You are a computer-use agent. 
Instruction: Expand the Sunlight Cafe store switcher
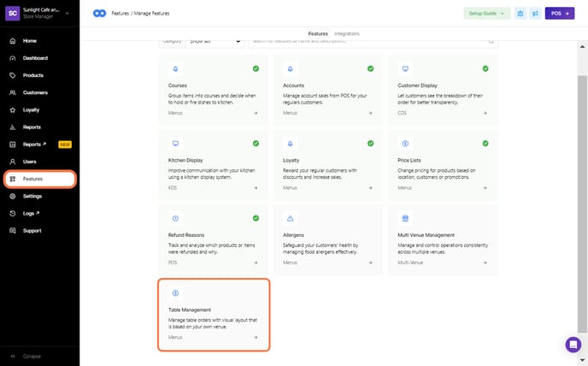pos(39,14)
